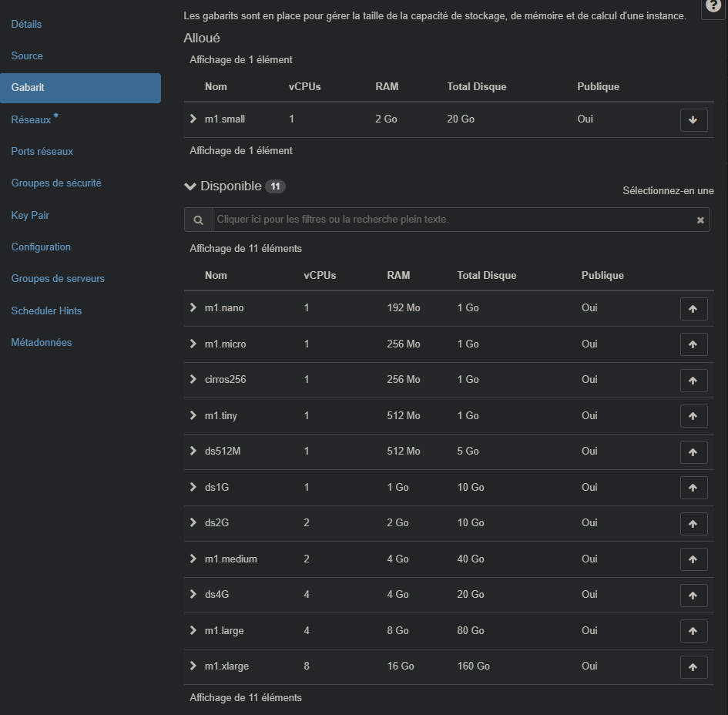Allocate m1.xlarge flavor with up arrow

[693, 667]
